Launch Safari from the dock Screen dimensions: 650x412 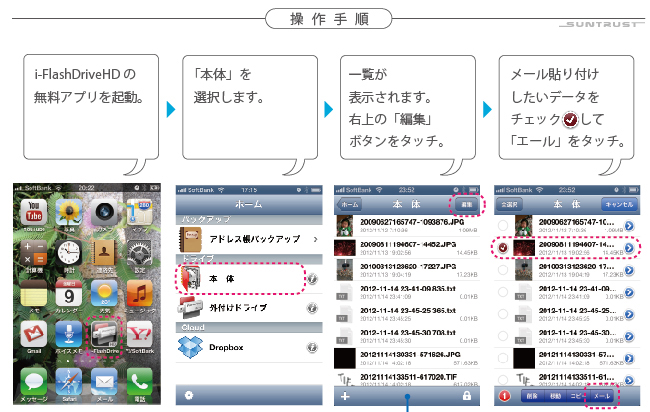coord(69,382)
